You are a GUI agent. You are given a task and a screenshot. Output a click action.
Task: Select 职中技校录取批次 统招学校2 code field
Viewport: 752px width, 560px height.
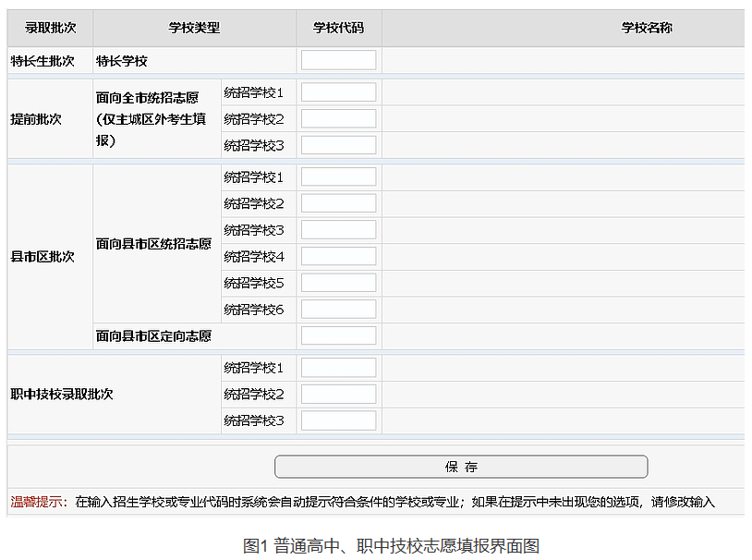pyautogui.click(x=338, y=394)
